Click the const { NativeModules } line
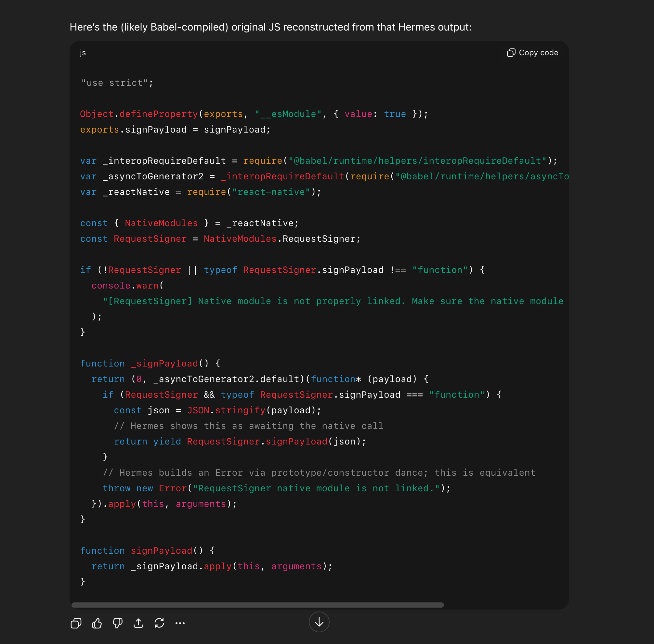 (190, 223)
